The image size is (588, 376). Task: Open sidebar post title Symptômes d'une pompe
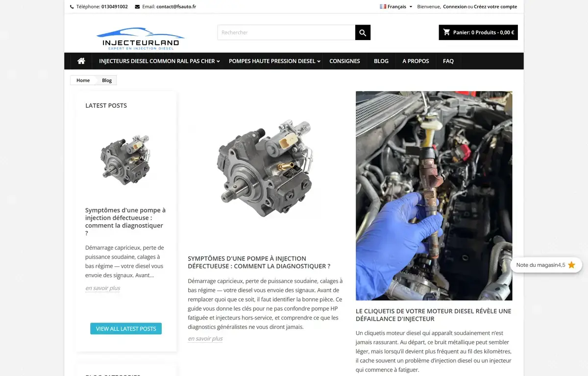125,222
